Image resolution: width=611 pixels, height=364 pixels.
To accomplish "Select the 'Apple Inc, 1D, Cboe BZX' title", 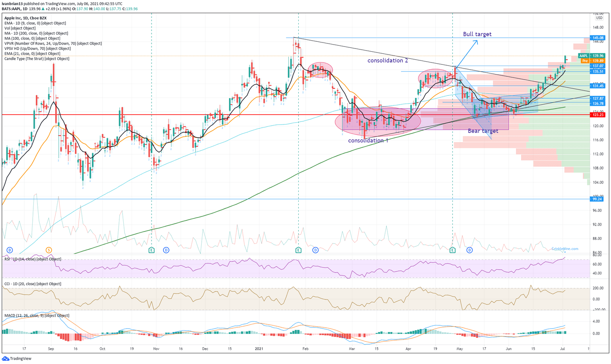I will click(x=25, y=18).
